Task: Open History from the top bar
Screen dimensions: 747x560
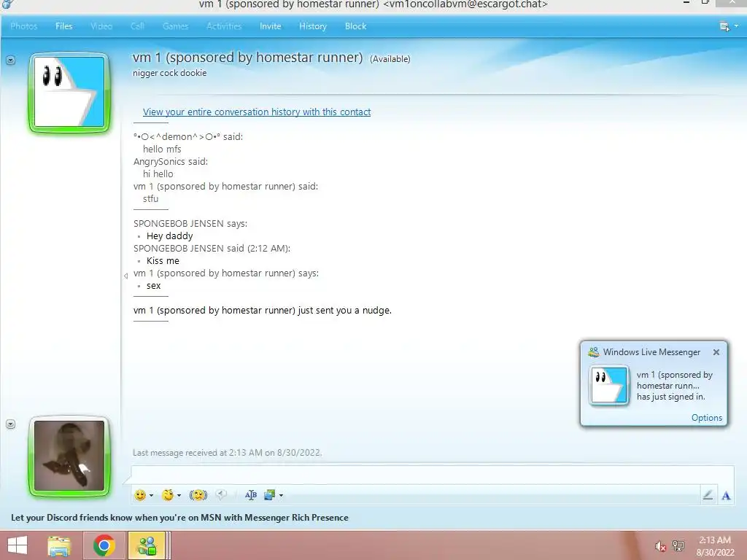Action: [x=313, y=26]
